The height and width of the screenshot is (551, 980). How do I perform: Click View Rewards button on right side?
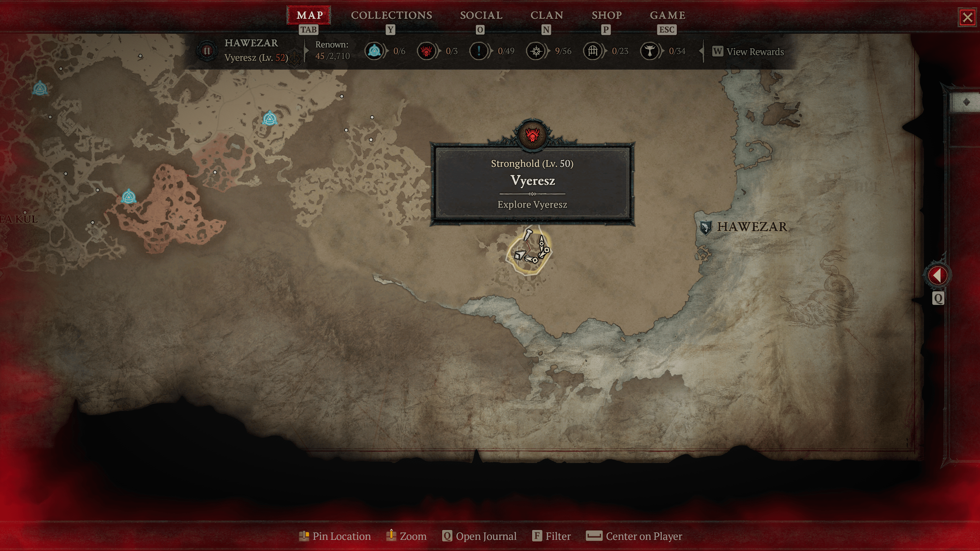click(x=748, y=51)
